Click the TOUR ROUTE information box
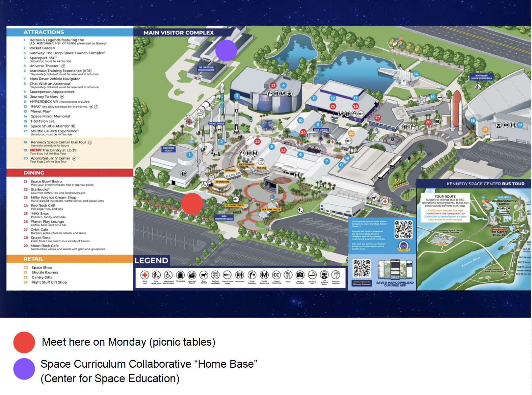The height and width of the screenshot is (395, 532). click(445, 208)
